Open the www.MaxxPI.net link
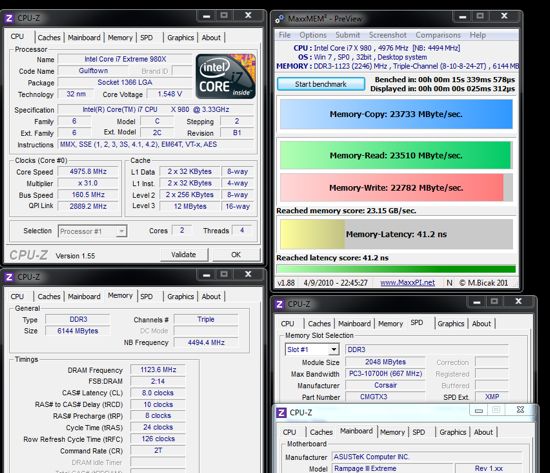The height and width of the screenshot is (473, 550). [x=408, y=283]
